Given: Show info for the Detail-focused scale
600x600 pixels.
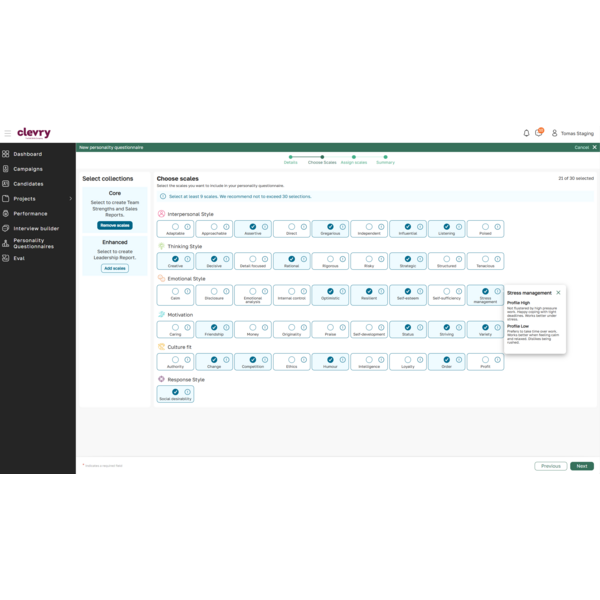Looking at the screenshot, I should [265, 259].
